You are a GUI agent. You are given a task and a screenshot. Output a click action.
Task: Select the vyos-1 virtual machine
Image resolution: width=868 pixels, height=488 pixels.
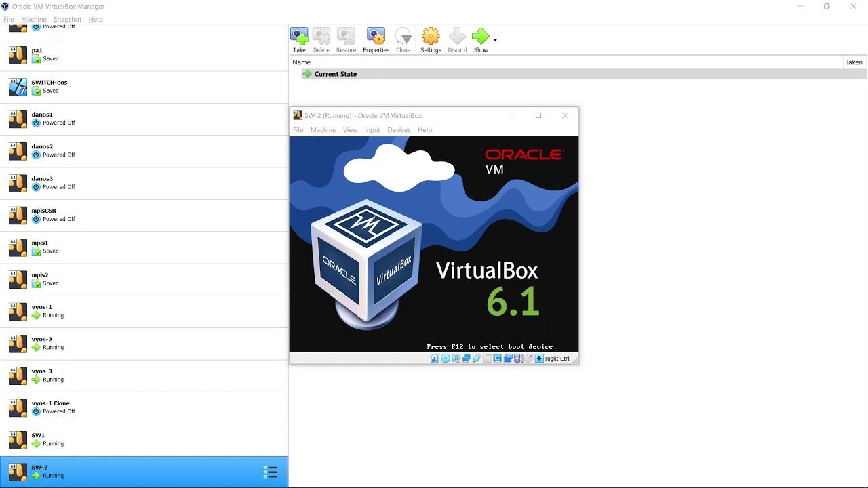pos(144,311)
